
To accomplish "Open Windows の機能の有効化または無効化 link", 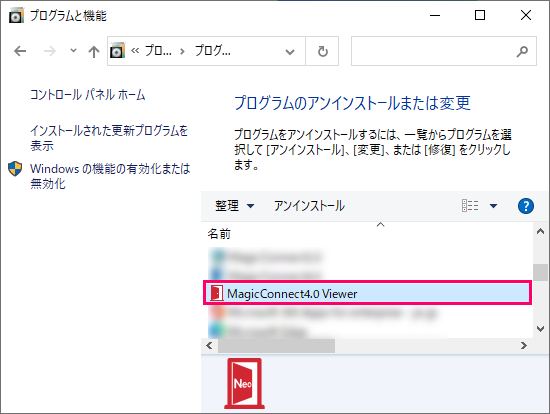I will click(x=110, y=176).
